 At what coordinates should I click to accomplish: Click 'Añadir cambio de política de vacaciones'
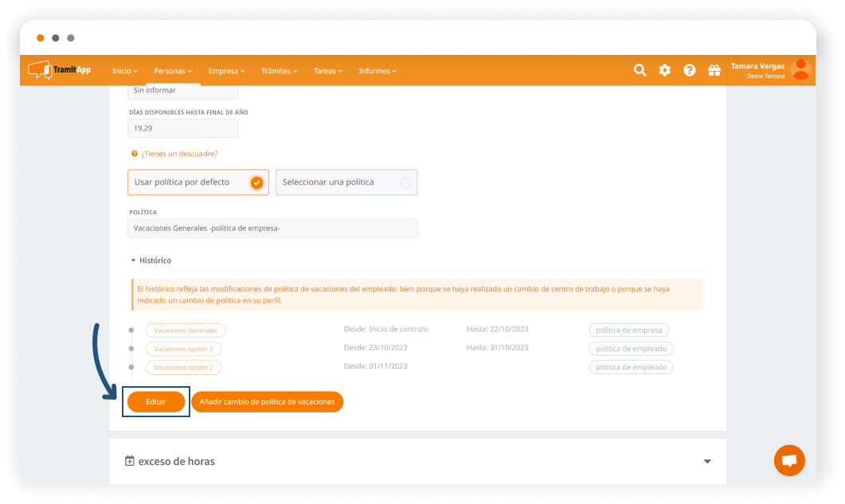[x=267, y=402]
